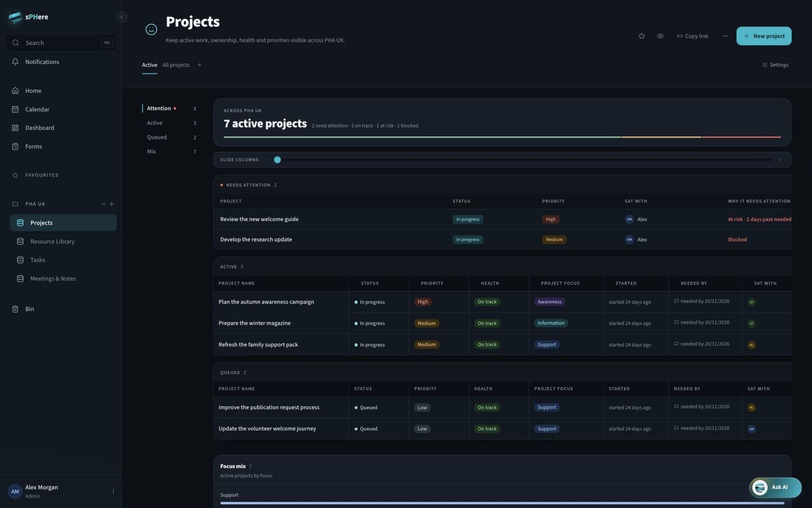Select the Active tab
Image resolution: width=812 pixels, height=508 pixels.
point(149,65)
